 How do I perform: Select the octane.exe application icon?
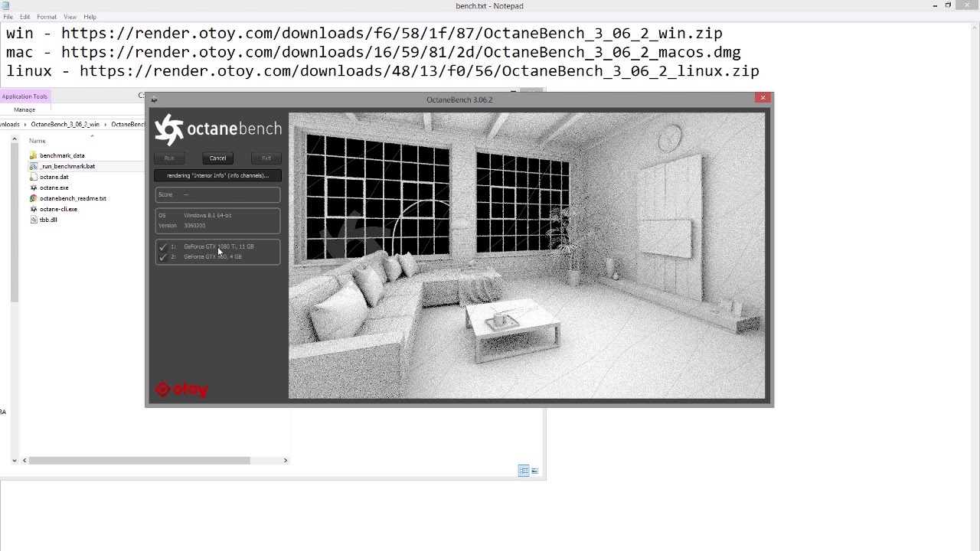(x=33, y=187)
